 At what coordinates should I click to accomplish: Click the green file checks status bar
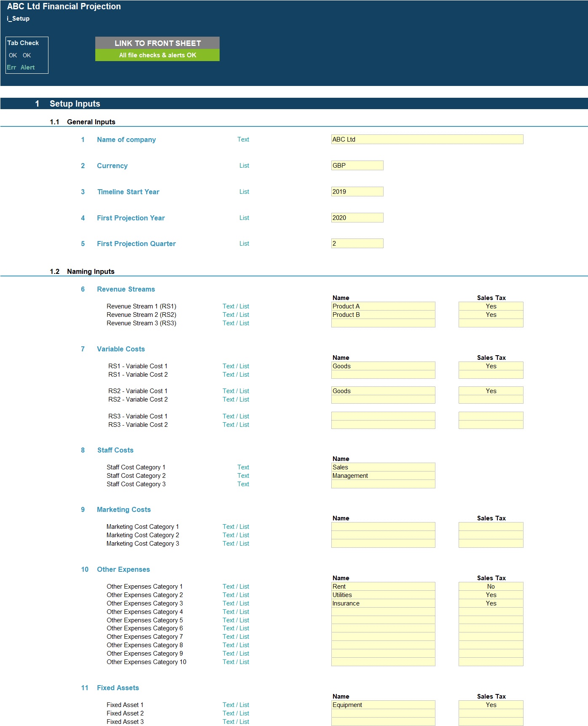pos(157,55)
